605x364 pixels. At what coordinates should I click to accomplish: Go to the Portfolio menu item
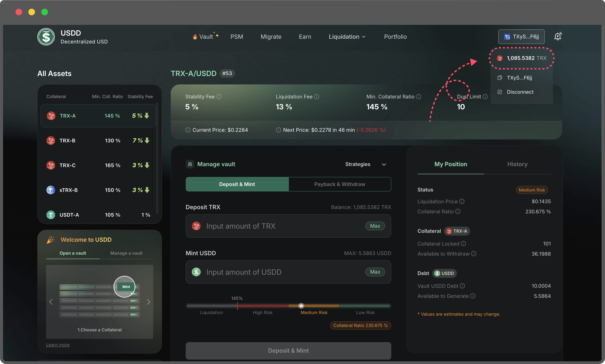[395, 37]
